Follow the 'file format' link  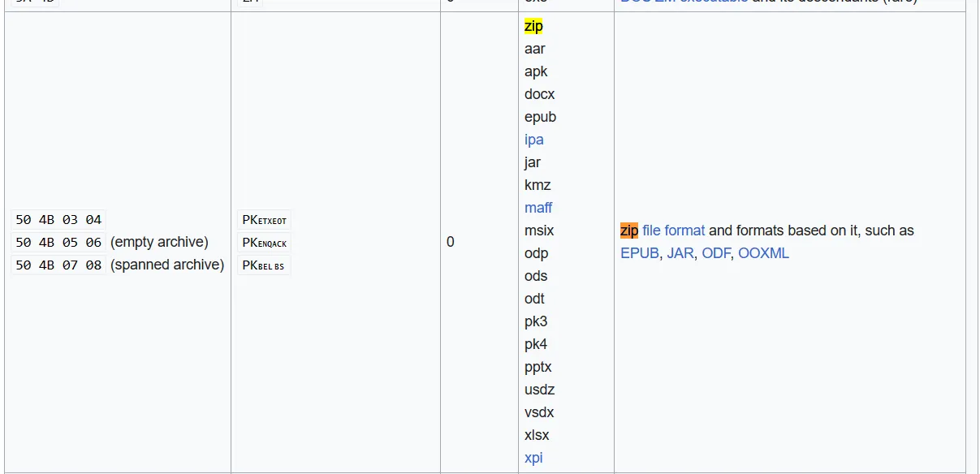click(673, 231)
